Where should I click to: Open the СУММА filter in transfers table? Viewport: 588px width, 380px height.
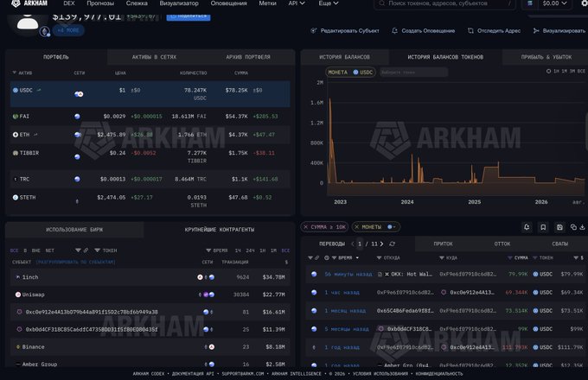pos(517,258)
